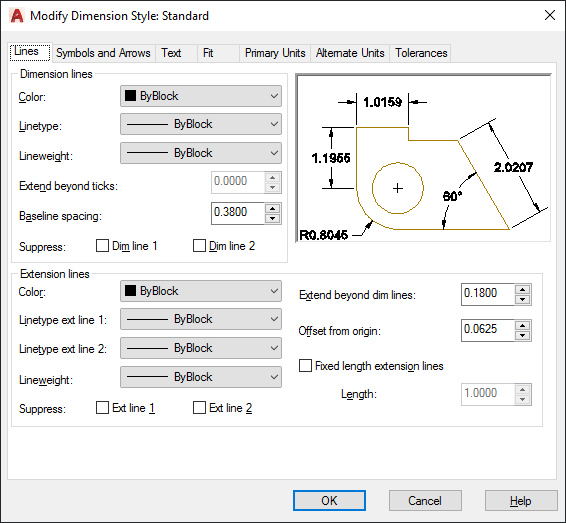Image resolution: width=566 pixels, height=523 pixels.
Task: Decrease Extend beyond dim lines value
Action: pyautogui.click(x=522, y=299)
